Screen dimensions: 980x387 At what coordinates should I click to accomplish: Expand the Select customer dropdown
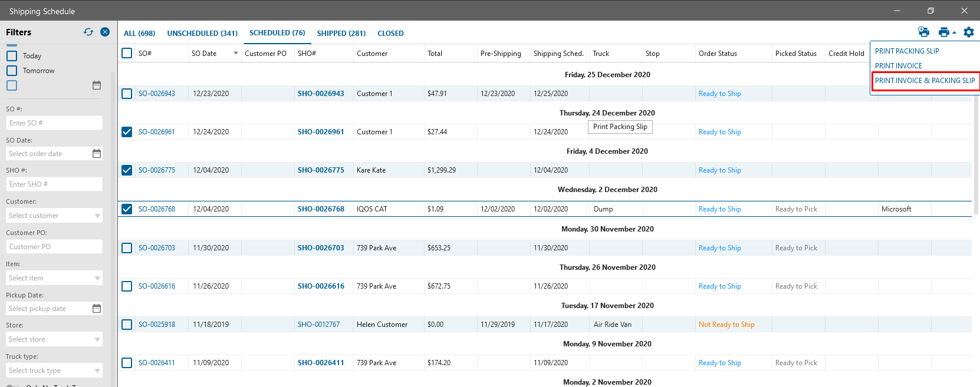point(97,216)
